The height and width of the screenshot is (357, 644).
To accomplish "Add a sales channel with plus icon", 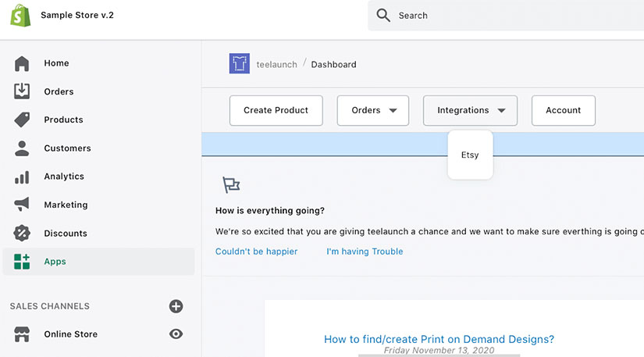I will pyautogui.click(x=176, y=306).
